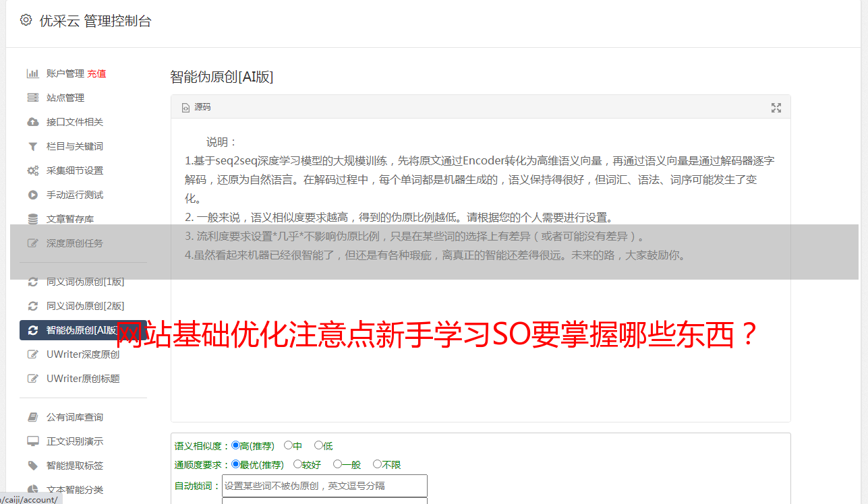Click the 自动锁词： label
This screenshot has height=504, width=868.
click(198, 486)
